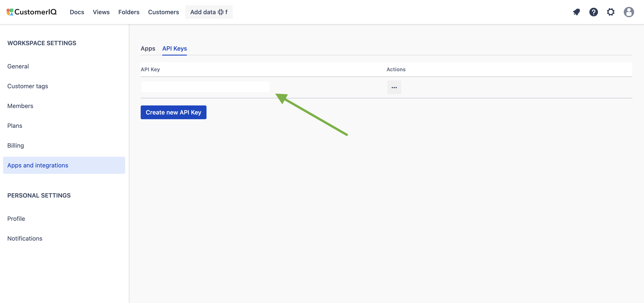Screen dimensions: 644x303
Task: Go to Views in top navigation
Action: [x=101, y=12]
